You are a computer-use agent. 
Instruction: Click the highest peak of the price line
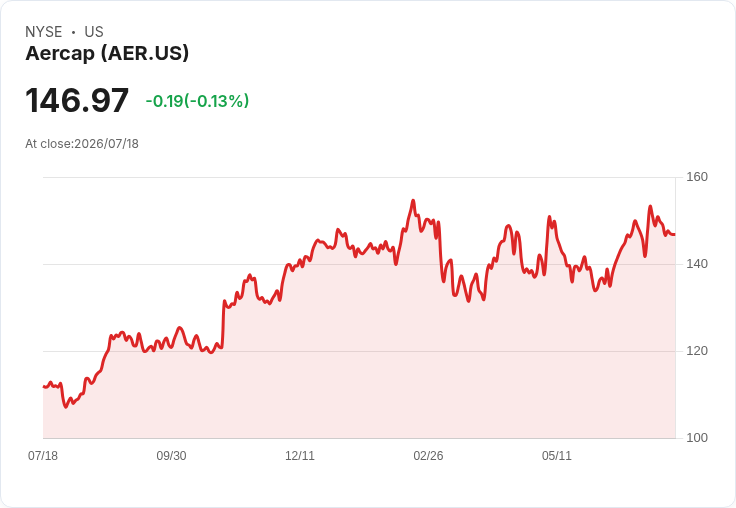[414, 201]
